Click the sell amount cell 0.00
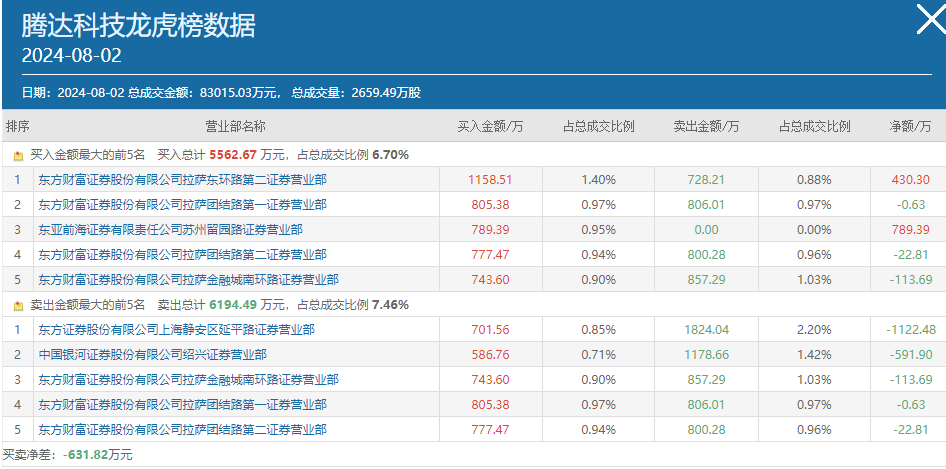 [706, 229]
